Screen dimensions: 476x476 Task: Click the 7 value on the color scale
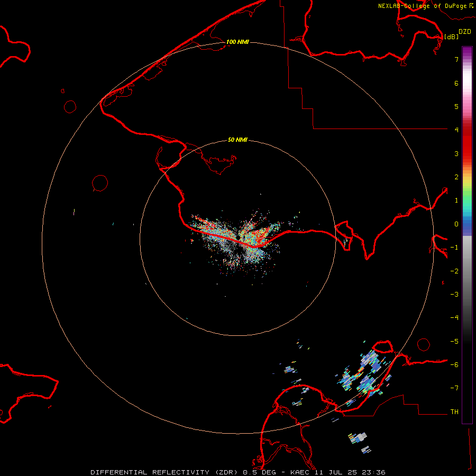point(456,59)
